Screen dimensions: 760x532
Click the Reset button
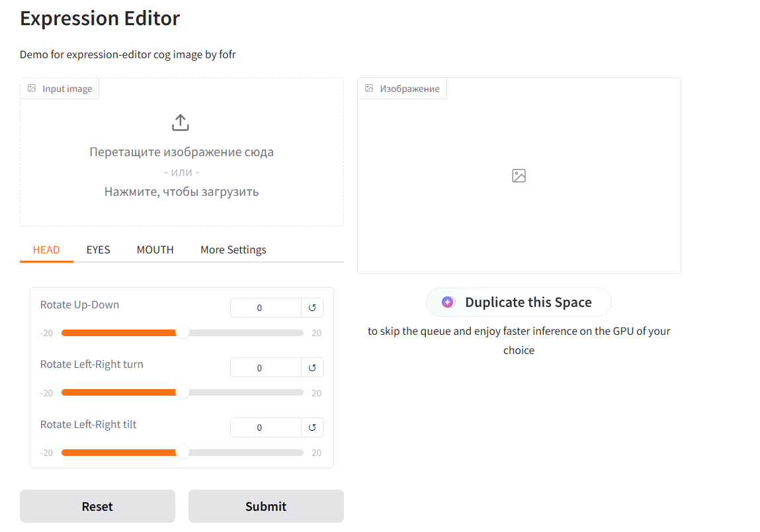97,506
